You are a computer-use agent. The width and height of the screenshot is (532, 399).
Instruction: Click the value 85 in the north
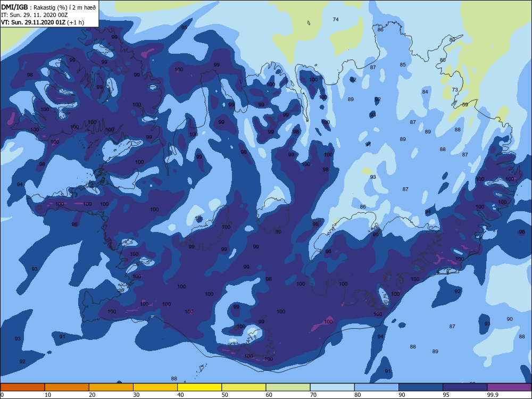[403, 65]
